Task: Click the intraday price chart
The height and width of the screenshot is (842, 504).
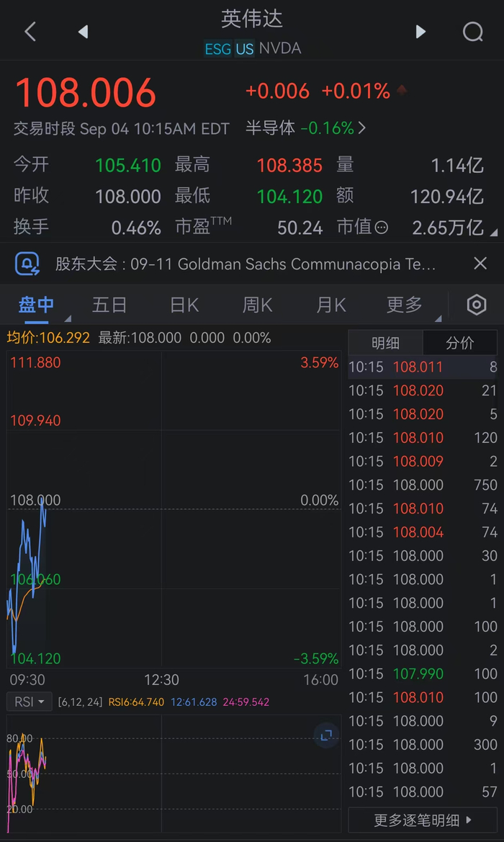Action: point(174,509)
